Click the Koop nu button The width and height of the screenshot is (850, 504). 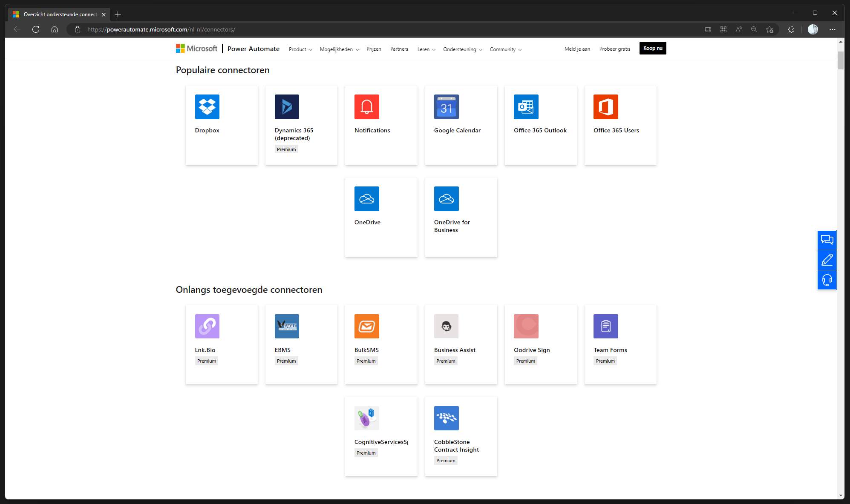click(653, 48)
